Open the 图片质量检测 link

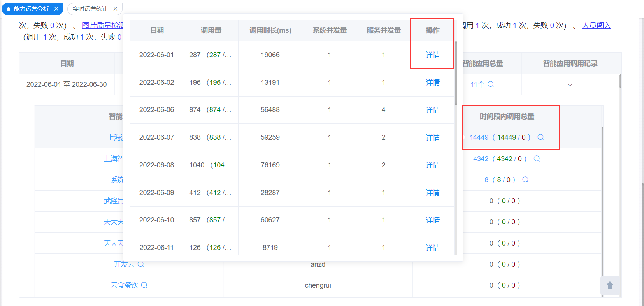103,25
